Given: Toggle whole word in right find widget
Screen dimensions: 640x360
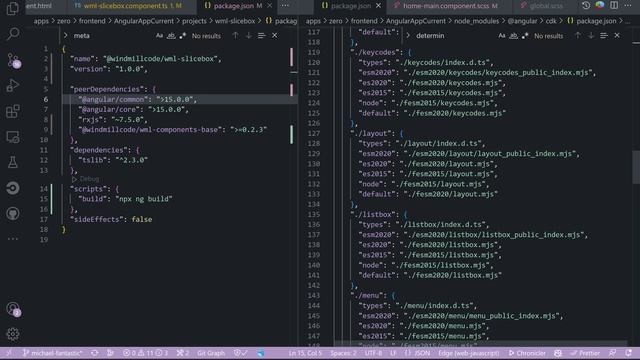Looking at the screenshot, I should click(513, 36).
